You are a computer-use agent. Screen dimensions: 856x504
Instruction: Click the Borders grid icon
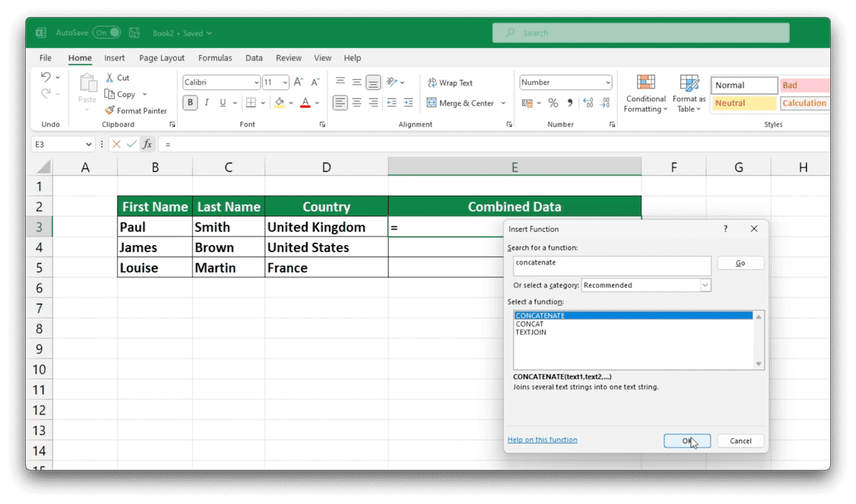tap(250, 103)
